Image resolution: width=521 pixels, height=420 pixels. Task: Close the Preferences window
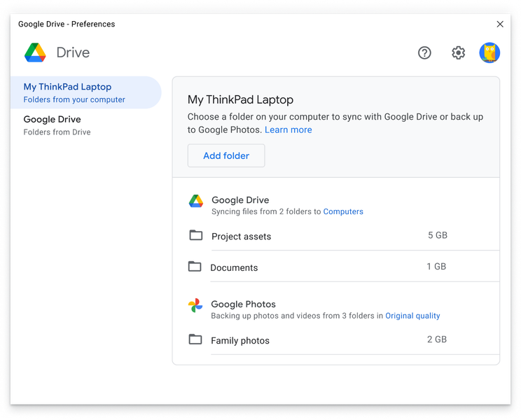coord(500,24)
